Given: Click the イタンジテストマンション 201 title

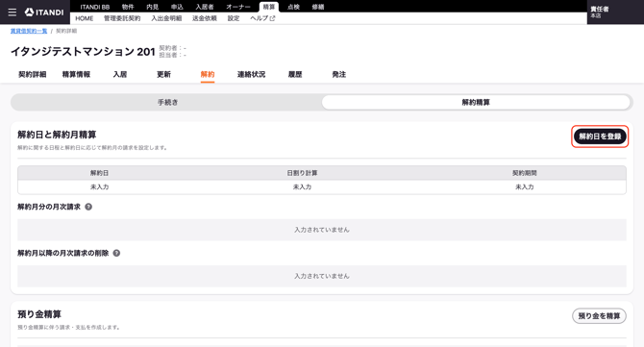Looking at the screenshot, I should [x=83, y=52].
